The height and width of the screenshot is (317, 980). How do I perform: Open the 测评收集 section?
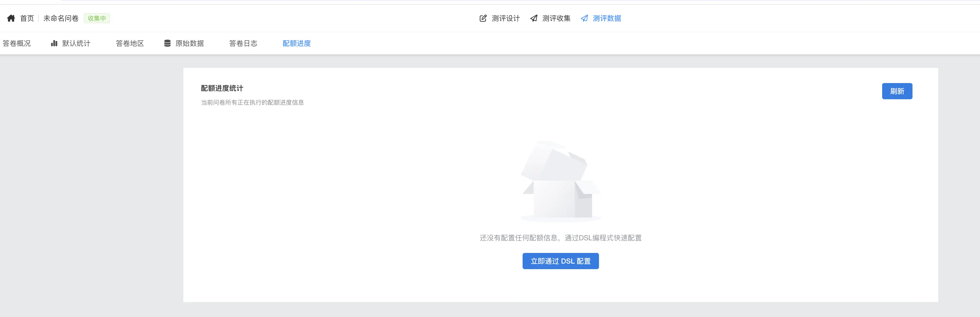pyautogui.click(x=556, y=18)
